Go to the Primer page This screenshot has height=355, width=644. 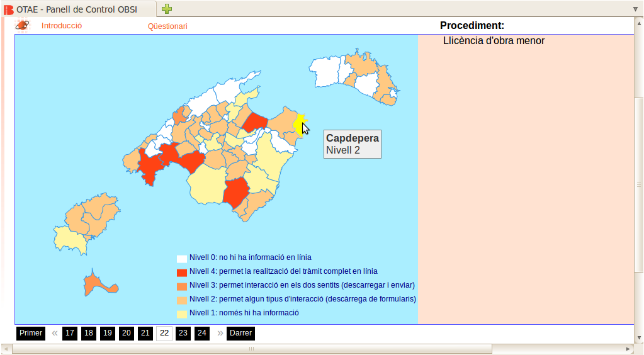pos(31,333)
